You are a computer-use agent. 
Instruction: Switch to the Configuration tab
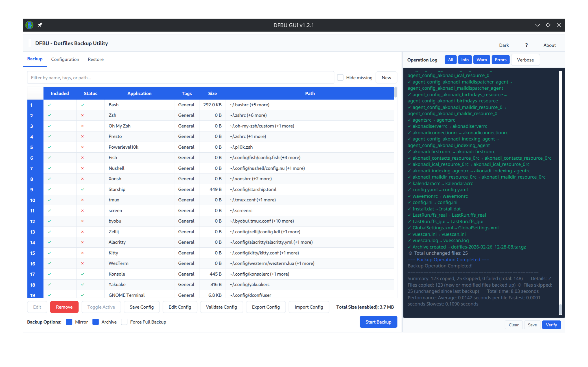(x=65, y=59)
